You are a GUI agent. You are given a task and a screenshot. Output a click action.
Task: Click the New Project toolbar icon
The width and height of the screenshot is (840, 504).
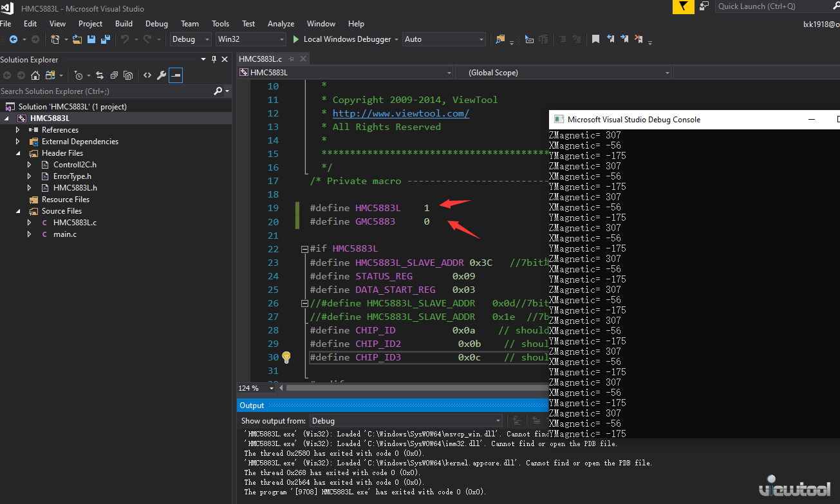55,39
